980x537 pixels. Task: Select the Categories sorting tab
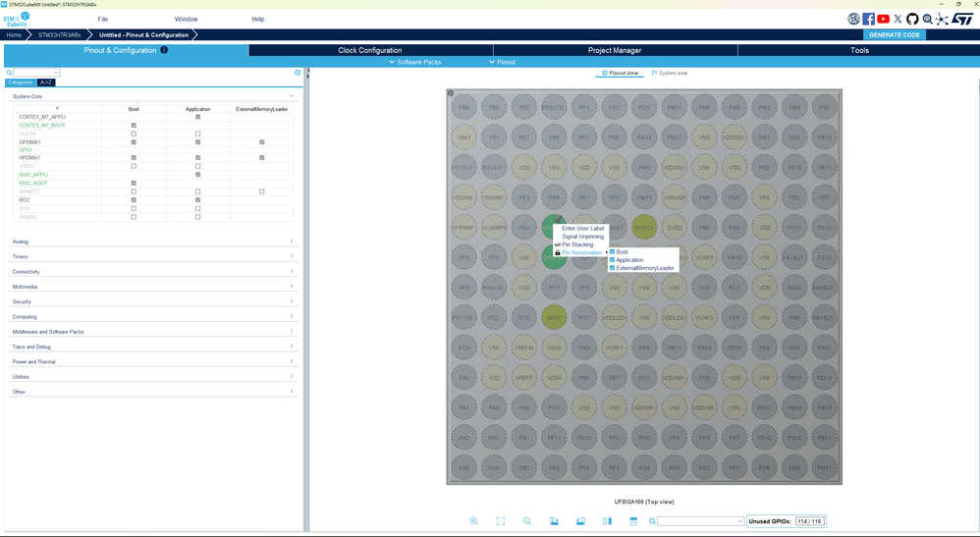coord(20,82)
